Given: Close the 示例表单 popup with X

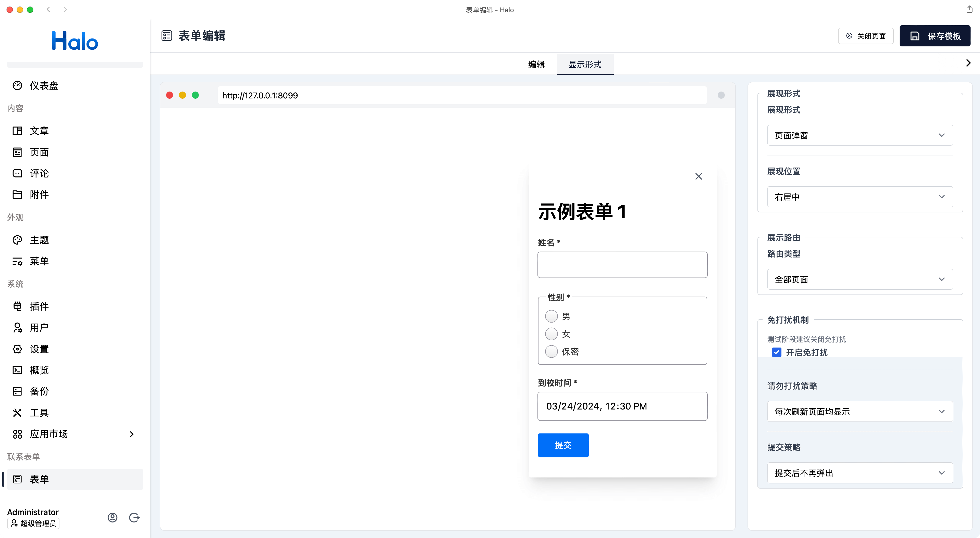Looking at the screenshot, I should point(699,176).
